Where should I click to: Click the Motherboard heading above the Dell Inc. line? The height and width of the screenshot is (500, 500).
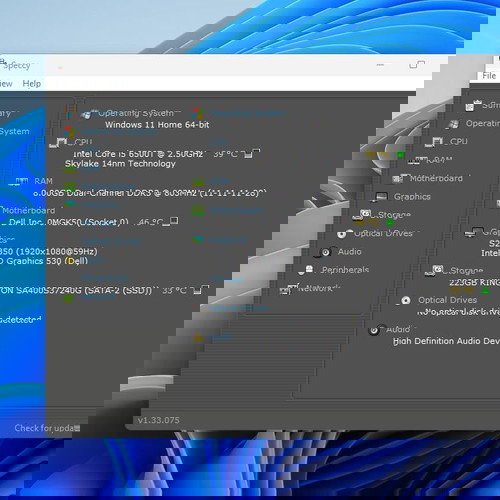coord(29,210)
